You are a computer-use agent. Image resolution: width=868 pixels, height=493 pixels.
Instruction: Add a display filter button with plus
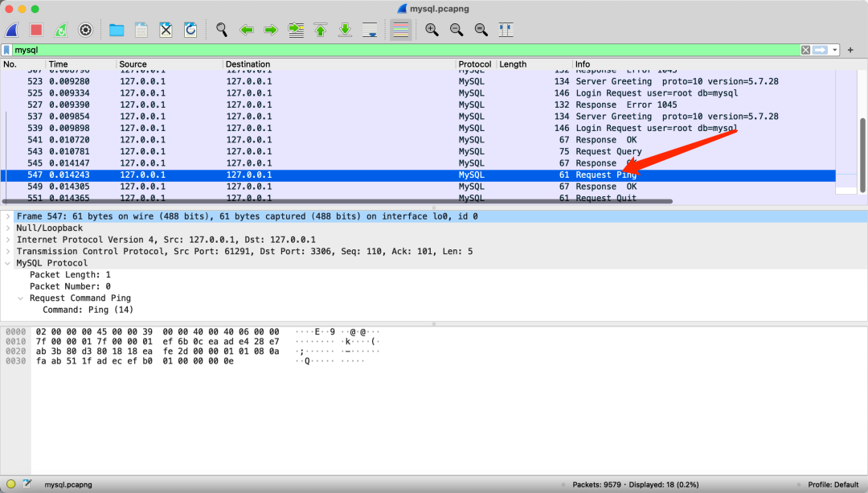click(850, 50)
